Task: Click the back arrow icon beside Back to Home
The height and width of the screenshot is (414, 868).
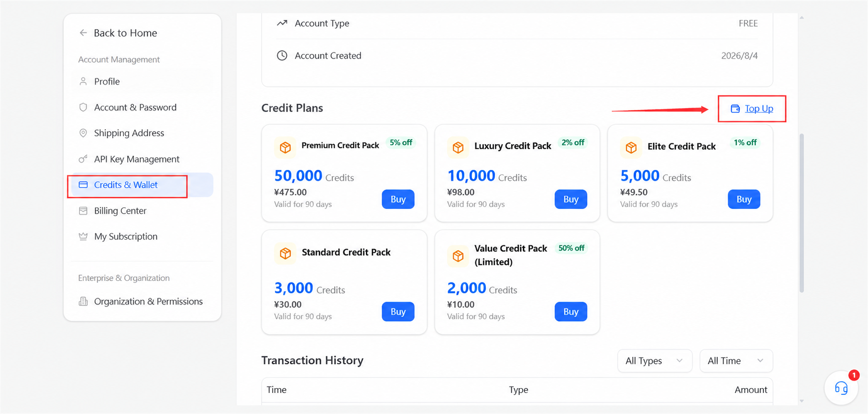Action: click(83, 33)
